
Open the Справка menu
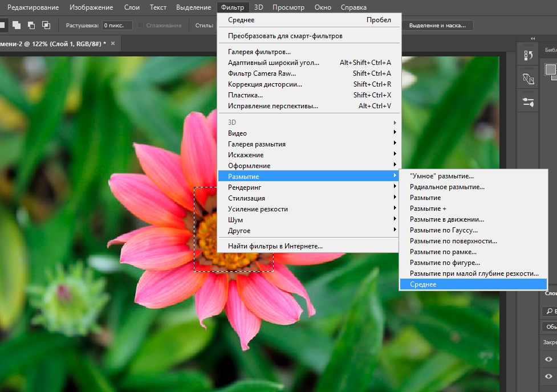[x=353, y=7]
